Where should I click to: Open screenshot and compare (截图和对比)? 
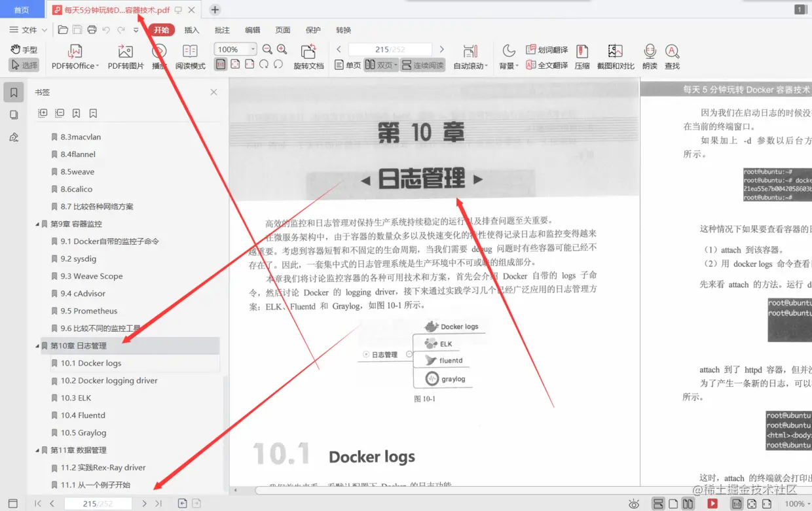[615, 57]
